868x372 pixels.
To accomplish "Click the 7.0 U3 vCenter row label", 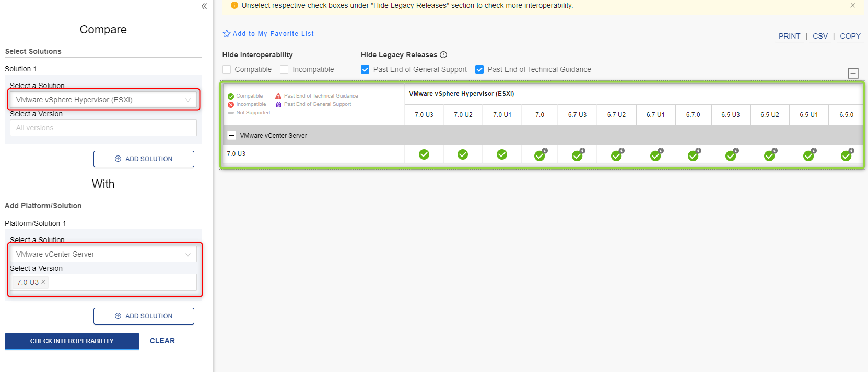I will [236, 154].
